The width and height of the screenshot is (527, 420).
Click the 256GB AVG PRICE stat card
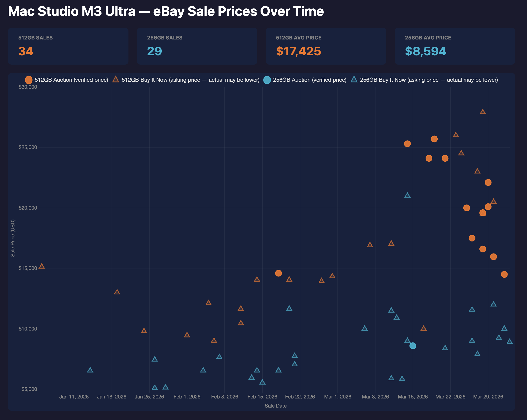click(x=455, y=46)
